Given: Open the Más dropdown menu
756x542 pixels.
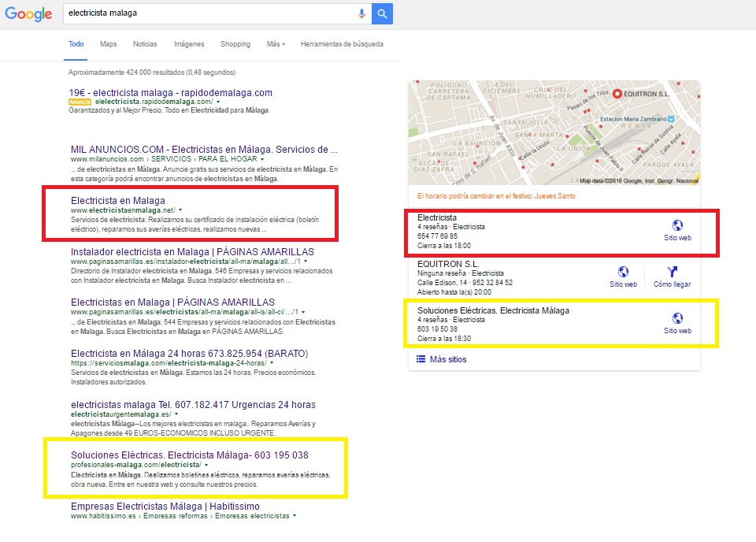Looking at the screenshot, I should [276, 44].
